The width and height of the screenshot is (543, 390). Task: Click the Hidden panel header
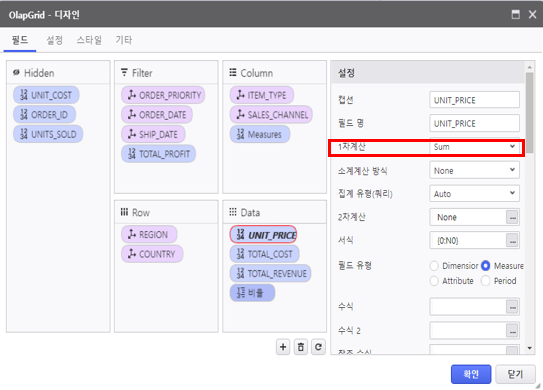point(58,73)
